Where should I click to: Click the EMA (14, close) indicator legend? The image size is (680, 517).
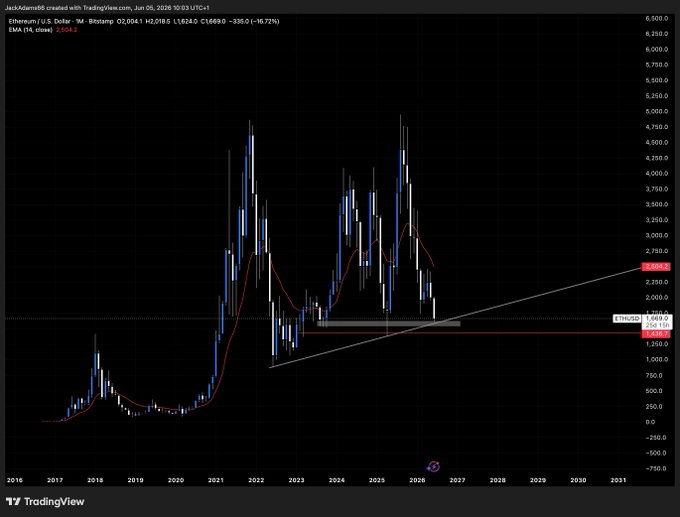[30, 30]
